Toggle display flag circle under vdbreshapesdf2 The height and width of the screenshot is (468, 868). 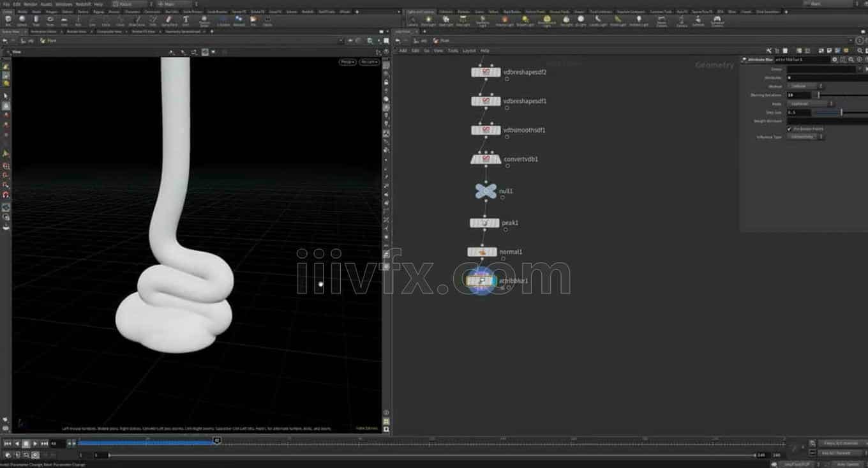(507, 79)
